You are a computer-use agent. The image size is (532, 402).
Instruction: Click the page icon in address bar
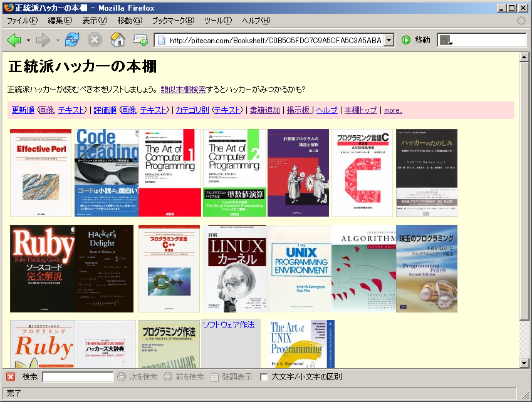[162, 40]
